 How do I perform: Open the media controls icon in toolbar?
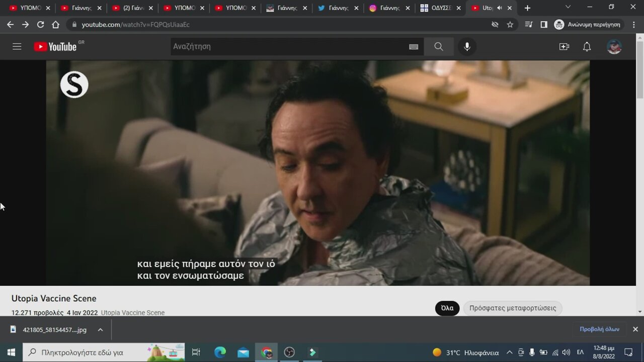pos(529,25)
